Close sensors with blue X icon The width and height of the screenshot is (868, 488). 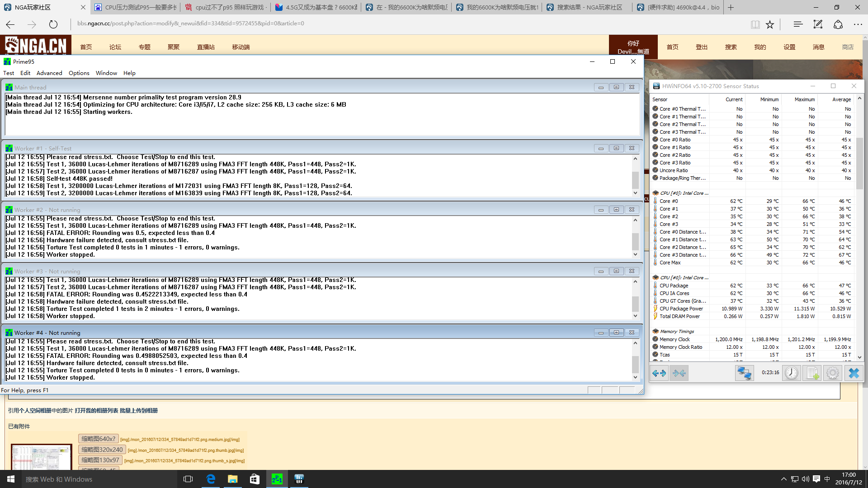point(854,373)
